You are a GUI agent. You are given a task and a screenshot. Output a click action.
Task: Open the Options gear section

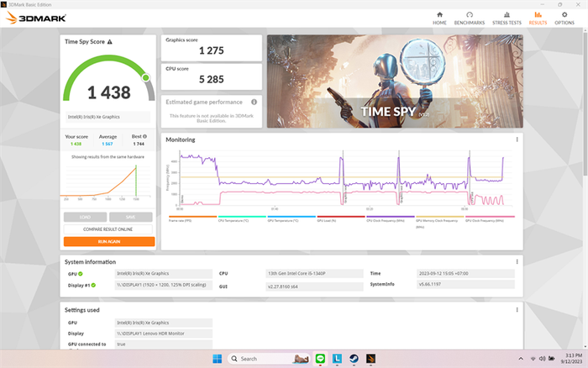(x=564, y=18)
